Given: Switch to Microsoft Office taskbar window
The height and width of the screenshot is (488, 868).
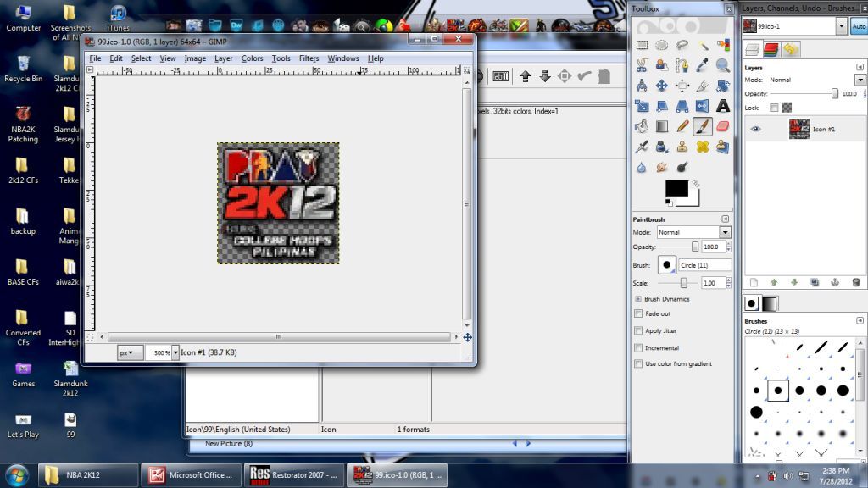Looking at the screenshot, I should [191, 475].
